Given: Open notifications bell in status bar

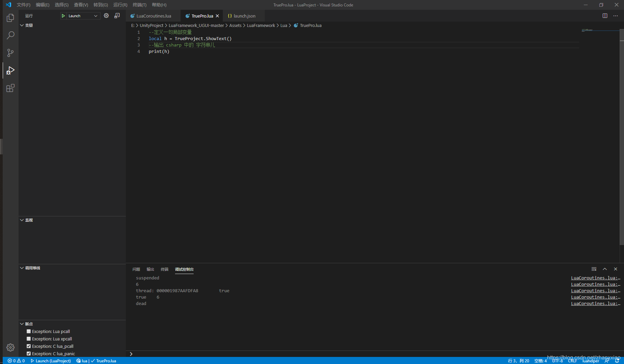Looking at the screenshot, I should click(617, 361).
